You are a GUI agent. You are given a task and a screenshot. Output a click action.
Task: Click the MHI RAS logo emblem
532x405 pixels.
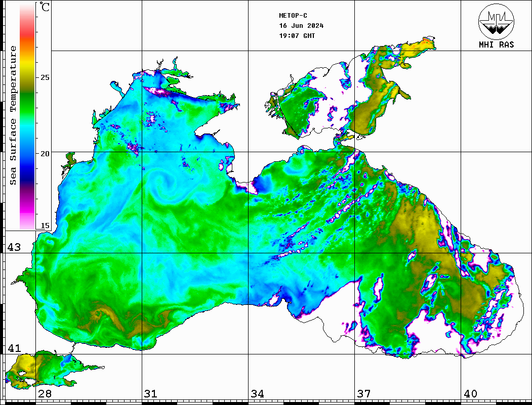(x=496, y=21)
